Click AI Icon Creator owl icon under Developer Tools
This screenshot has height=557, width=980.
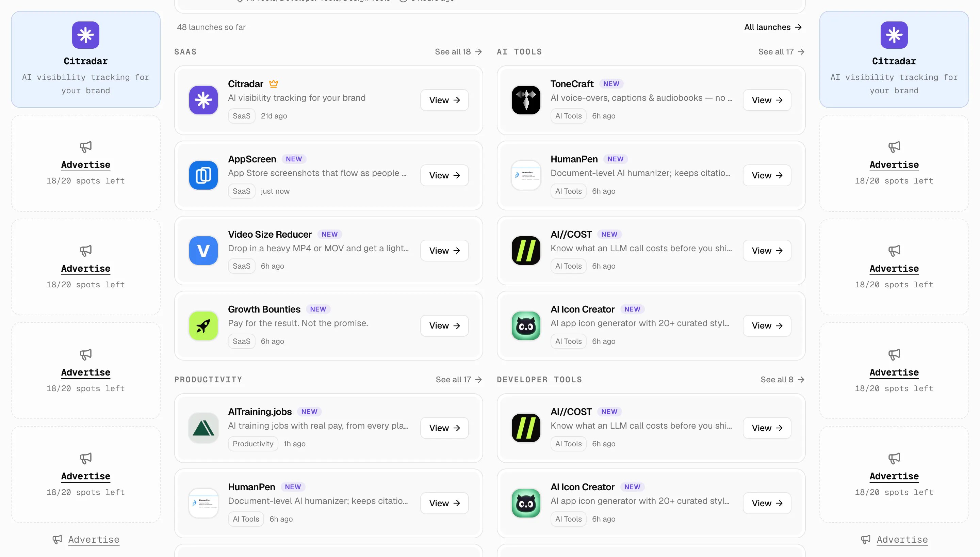526,503
